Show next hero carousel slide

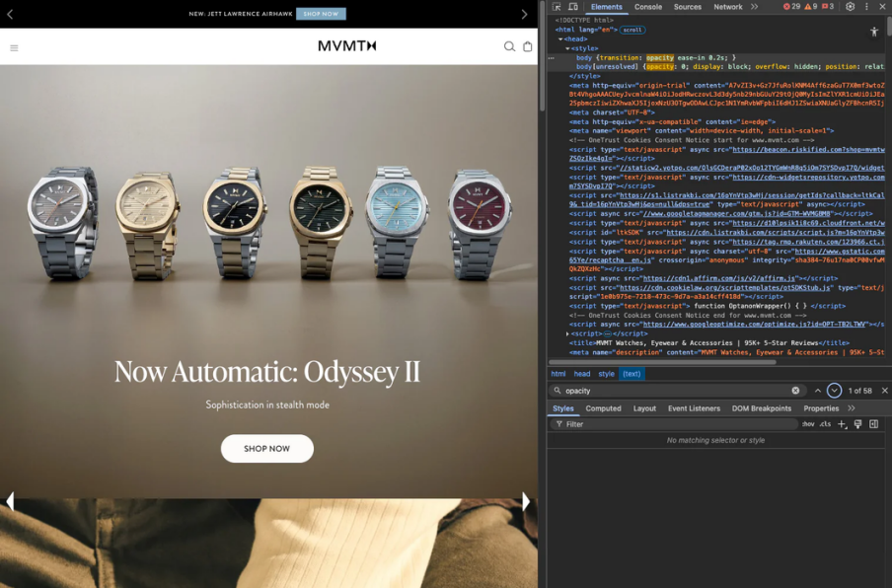click(526, 501)
